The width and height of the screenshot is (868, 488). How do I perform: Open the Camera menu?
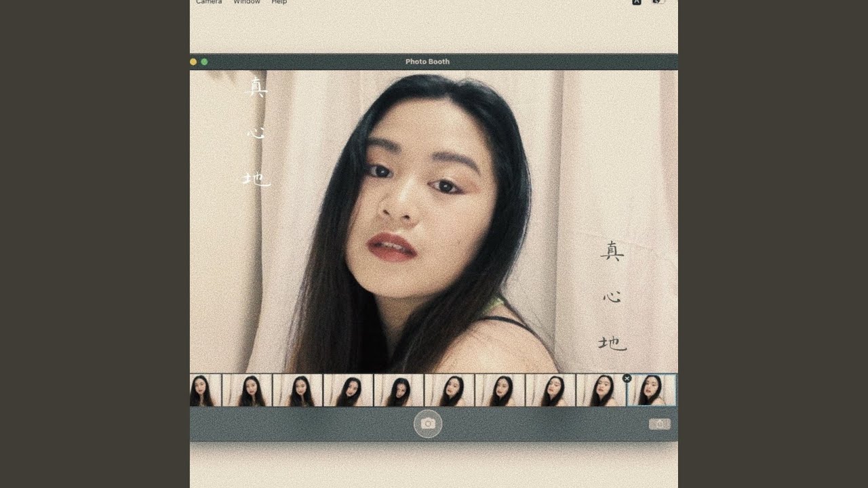[209, 2]
